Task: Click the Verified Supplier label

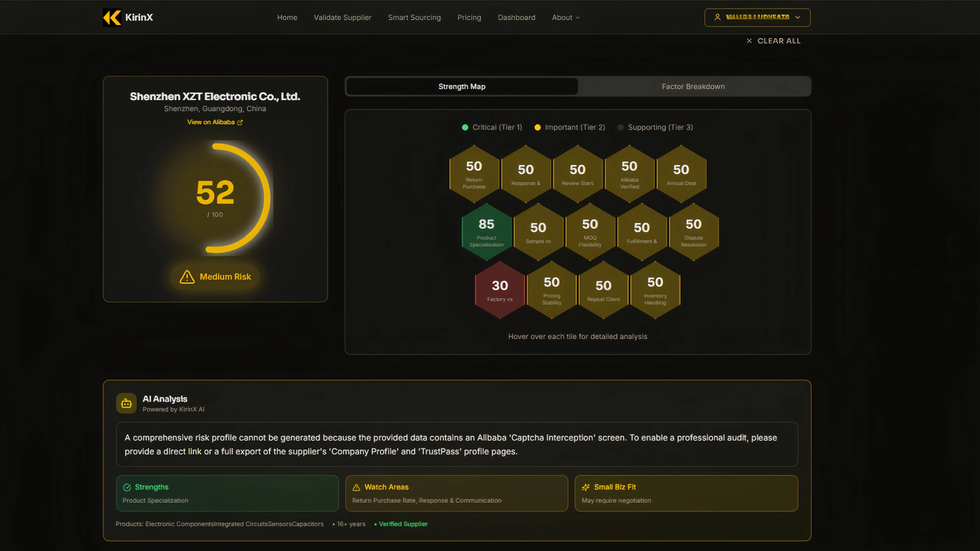Action: (403, 524)
